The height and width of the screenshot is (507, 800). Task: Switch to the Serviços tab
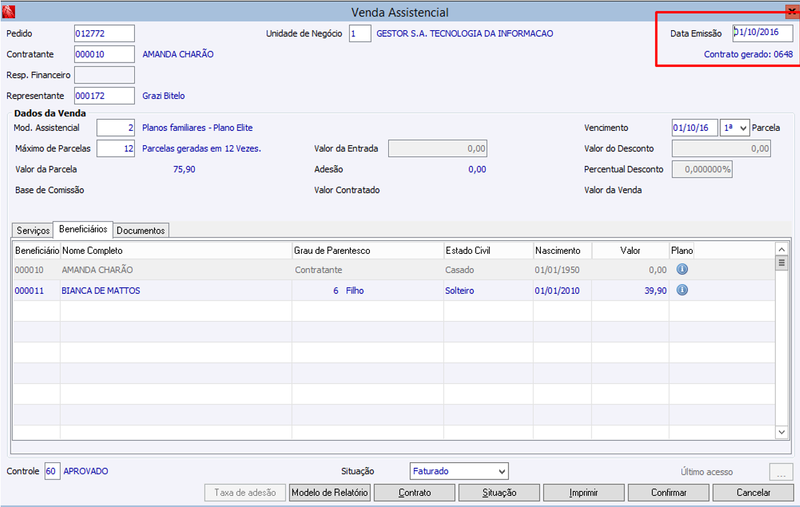33,231
